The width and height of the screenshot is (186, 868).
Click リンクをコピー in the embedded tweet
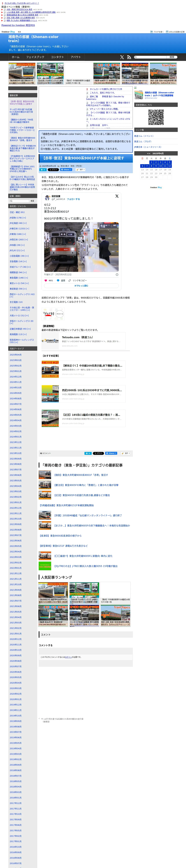[78, 280]
